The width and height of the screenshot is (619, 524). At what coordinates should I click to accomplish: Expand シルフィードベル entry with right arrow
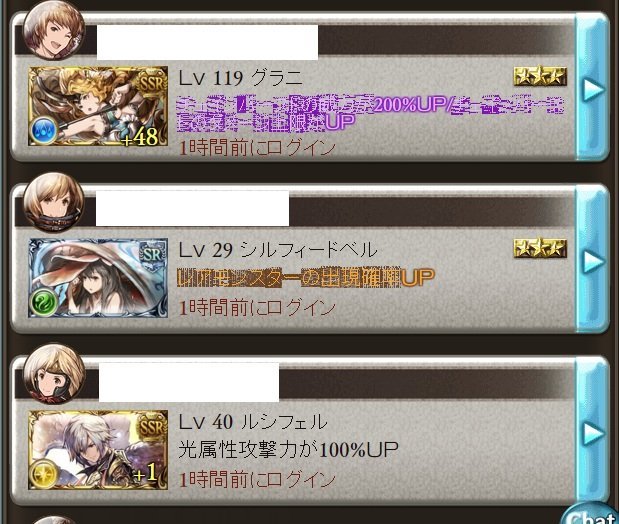593,261
